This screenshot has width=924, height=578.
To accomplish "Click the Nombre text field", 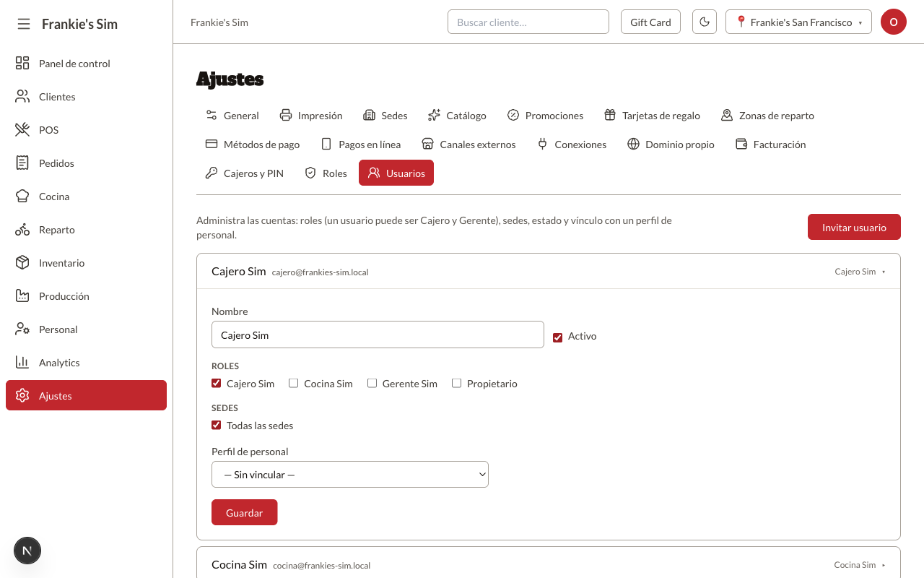I will 378,335.
